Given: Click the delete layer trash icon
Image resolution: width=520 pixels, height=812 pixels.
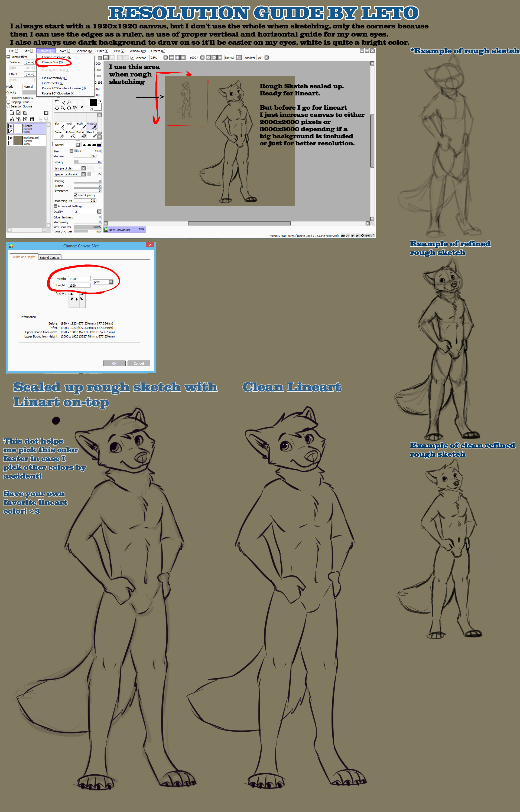Looking at the screenshot, I should (32, 119).
